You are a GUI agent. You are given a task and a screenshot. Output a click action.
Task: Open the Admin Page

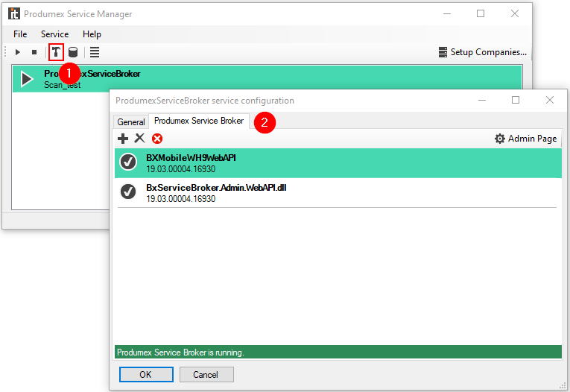tap(525, 139)
